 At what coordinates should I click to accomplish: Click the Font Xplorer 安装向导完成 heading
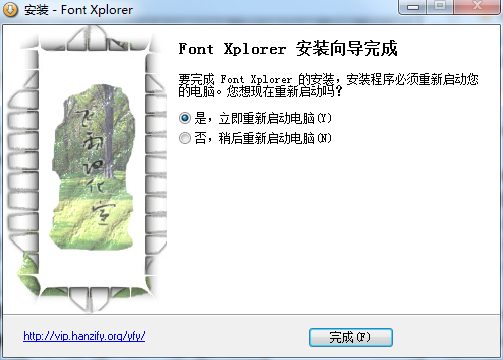[288, 49]
